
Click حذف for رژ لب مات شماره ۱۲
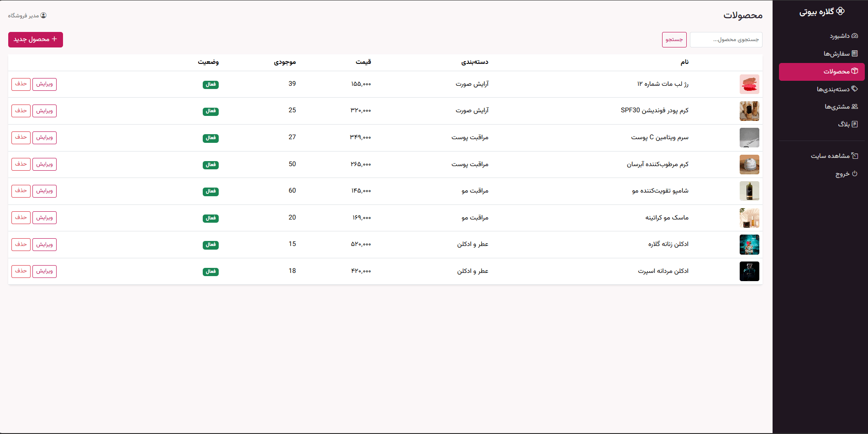21,84
